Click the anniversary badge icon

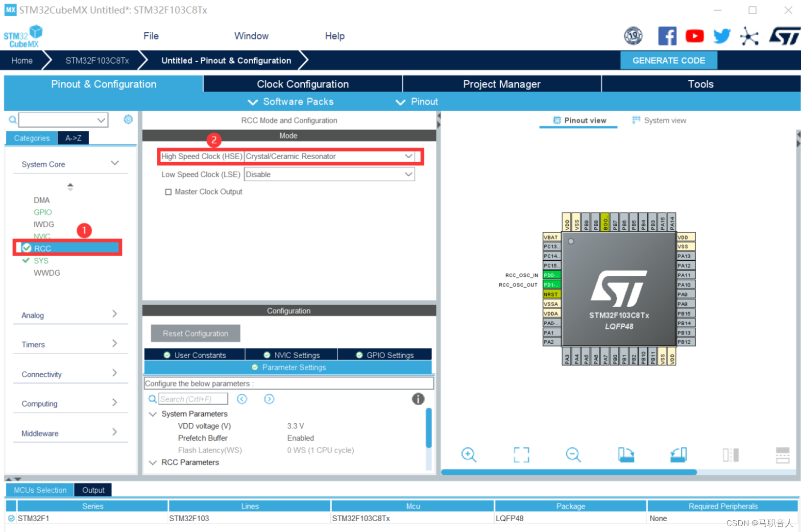pos(633,36)
